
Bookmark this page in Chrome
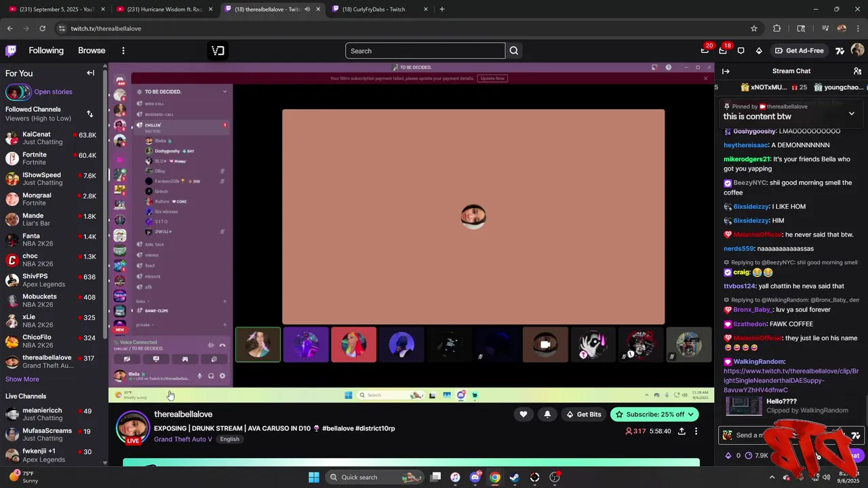pos(754,28)
